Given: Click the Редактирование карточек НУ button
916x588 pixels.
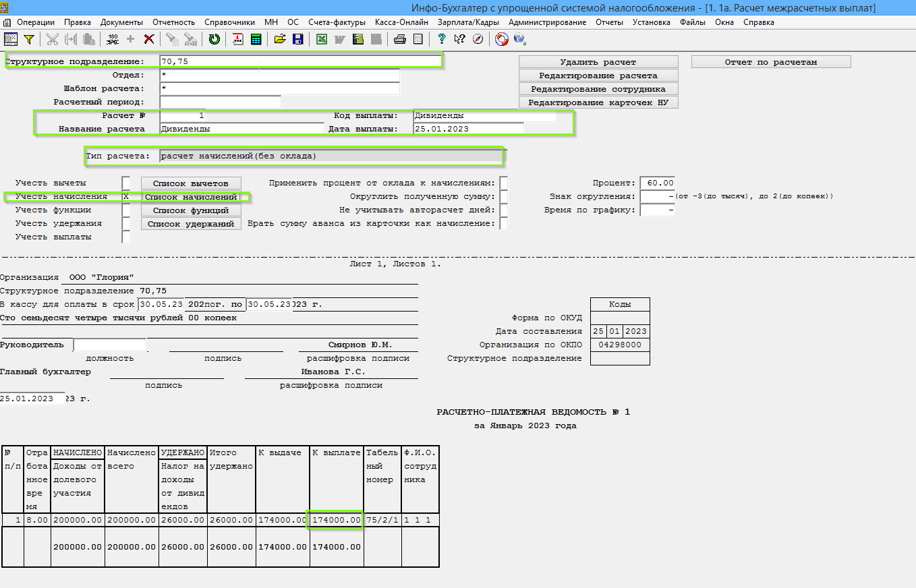Looking at the screenshot, I should (598, 102).
